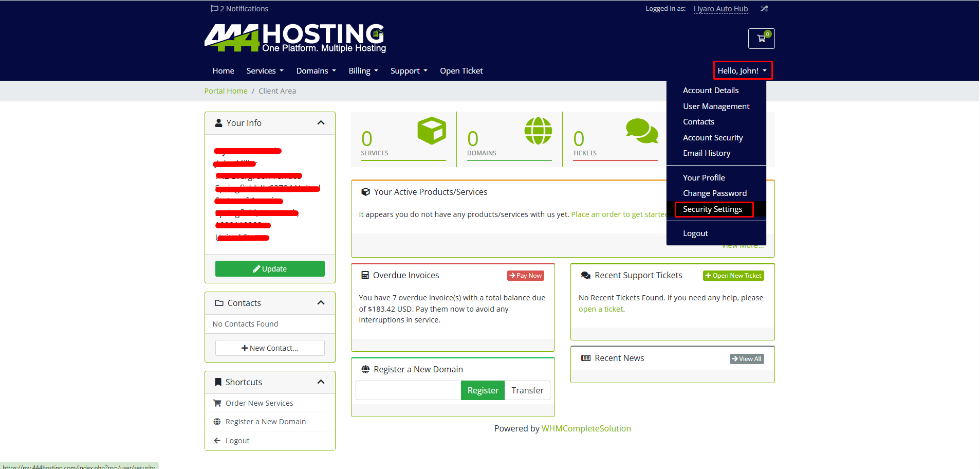Viewport: 980px width, 469px height.
Task: Click the green Services cube icon
Action: click(x=431, y=131)
